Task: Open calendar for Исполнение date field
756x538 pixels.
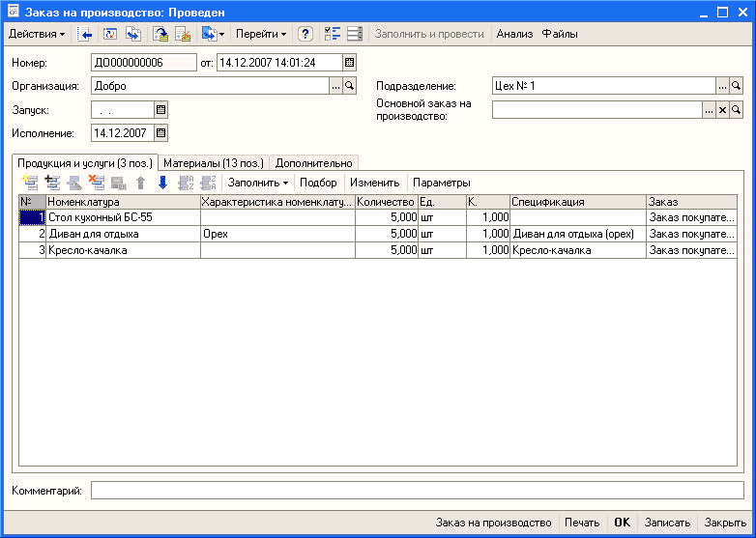Action: click(161, 132)
